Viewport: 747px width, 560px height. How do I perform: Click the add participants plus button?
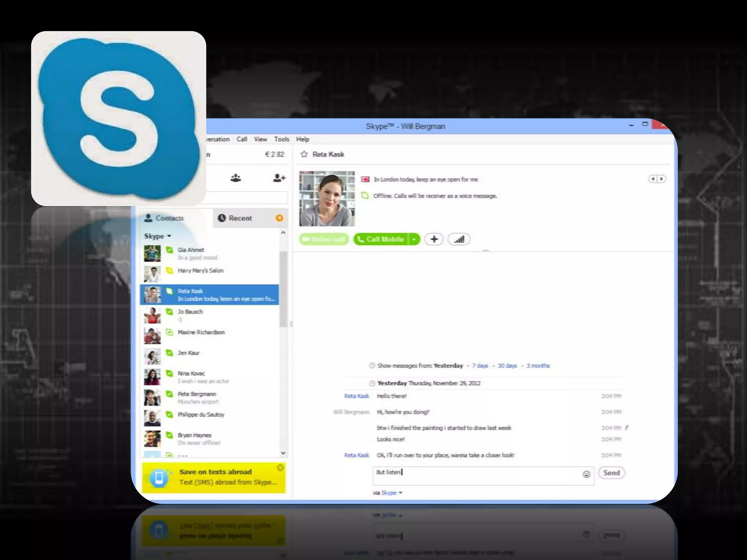(434, 239)
